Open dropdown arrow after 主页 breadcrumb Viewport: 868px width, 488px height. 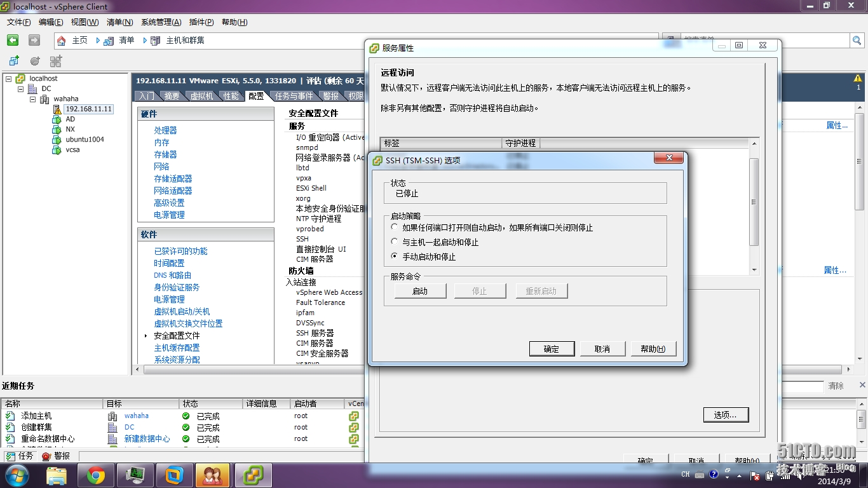click(x=98, y=41)
